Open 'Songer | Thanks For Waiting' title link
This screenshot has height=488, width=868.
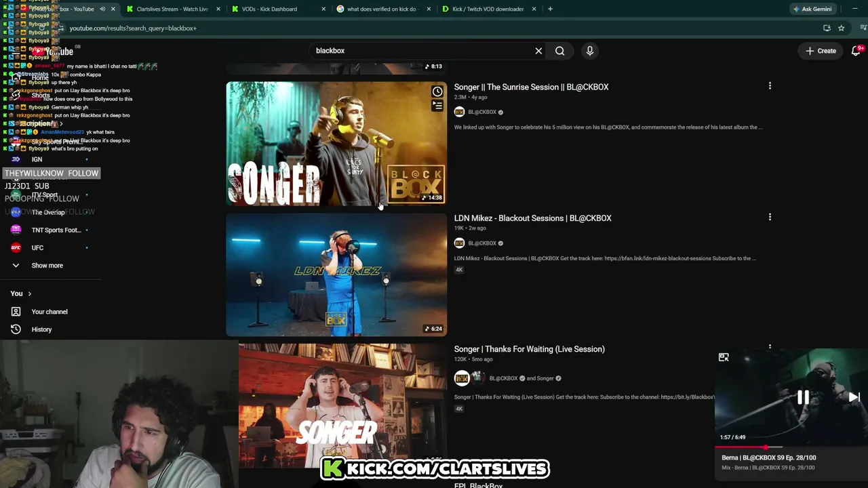(x=529, y=349)
